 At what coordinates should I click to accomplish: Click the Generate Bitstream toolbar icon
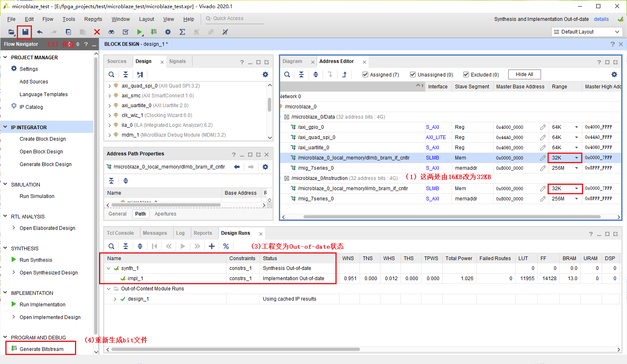click(x=154, y=32)
